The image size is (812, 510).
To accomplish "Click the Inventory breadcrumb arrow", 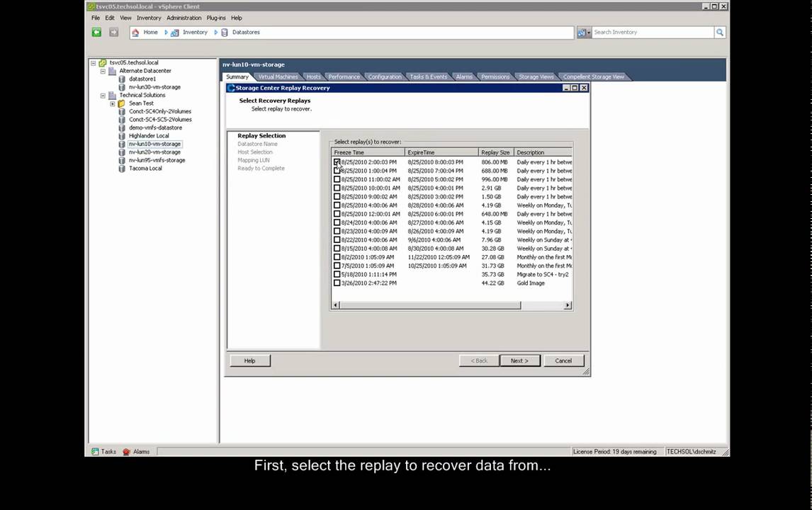I will click(167, 32).
